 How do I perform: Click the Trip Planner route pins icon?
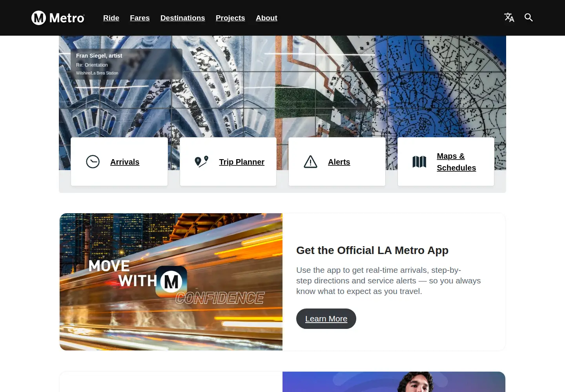[202, 162]
